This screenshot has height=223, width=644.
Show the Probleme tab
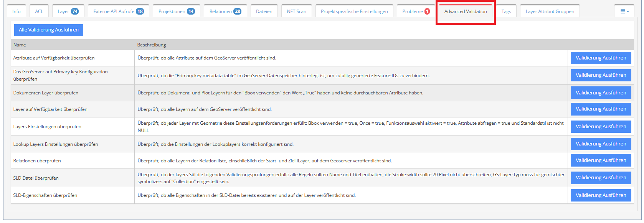(x=416, y=12)
